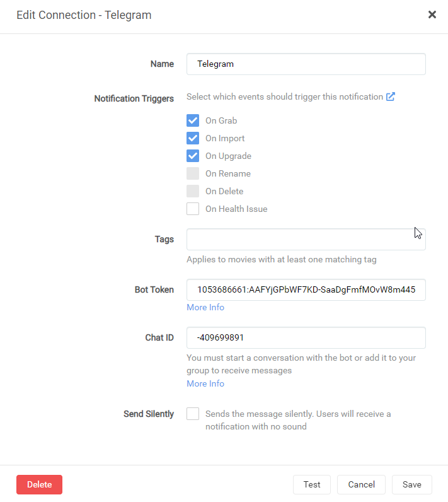Focus the Chat ID field
This screenshot has width=448, height=502.
click(306, 338)
